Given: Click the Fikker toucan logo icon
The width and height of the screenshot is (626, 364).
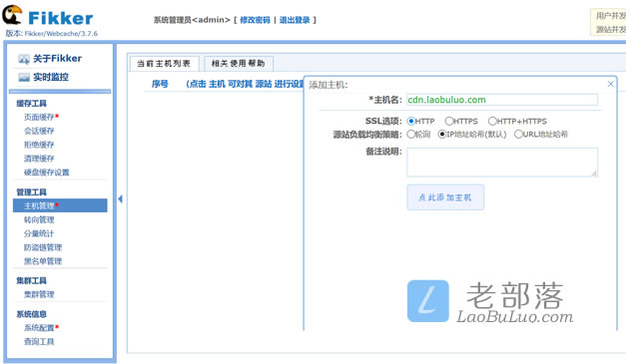Looking at the screenshot, I should 12,15.
